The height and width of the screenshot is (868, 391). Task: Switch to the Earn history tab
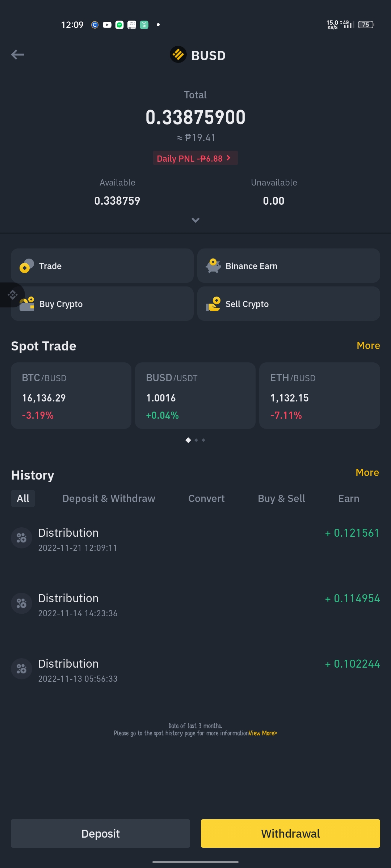(x=349, y=498)
